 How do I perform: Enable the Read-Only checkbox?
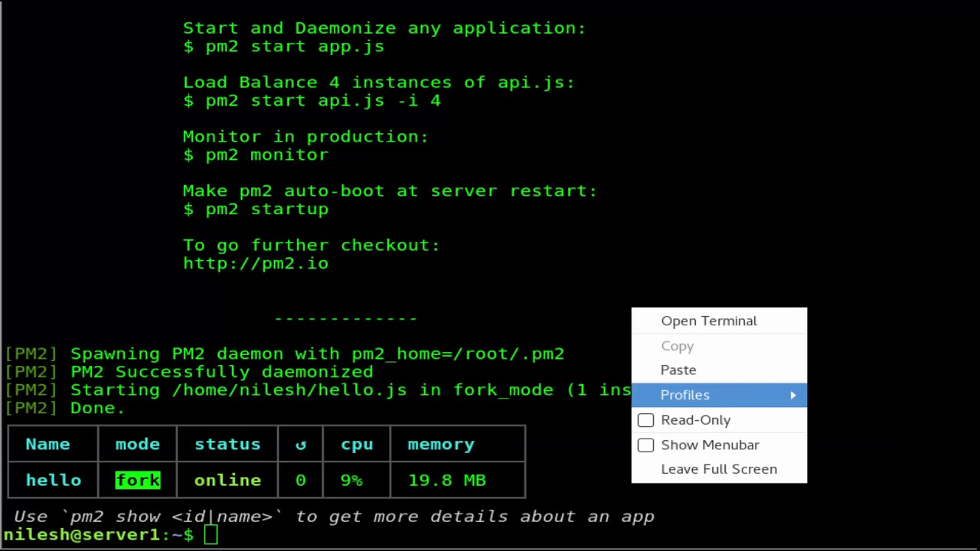pyautogui.click(x=645, y=420)
